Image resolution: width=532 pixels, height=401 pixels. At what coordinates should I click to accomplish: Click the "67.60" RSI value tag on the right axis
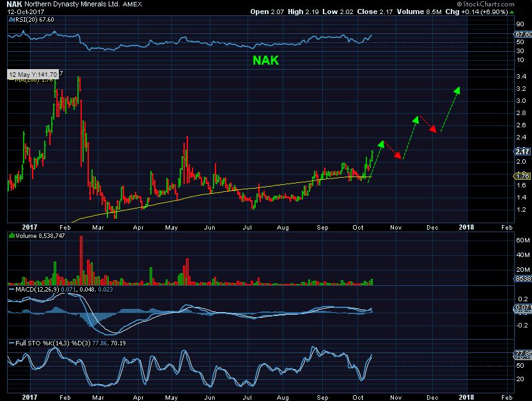[523, 35]
